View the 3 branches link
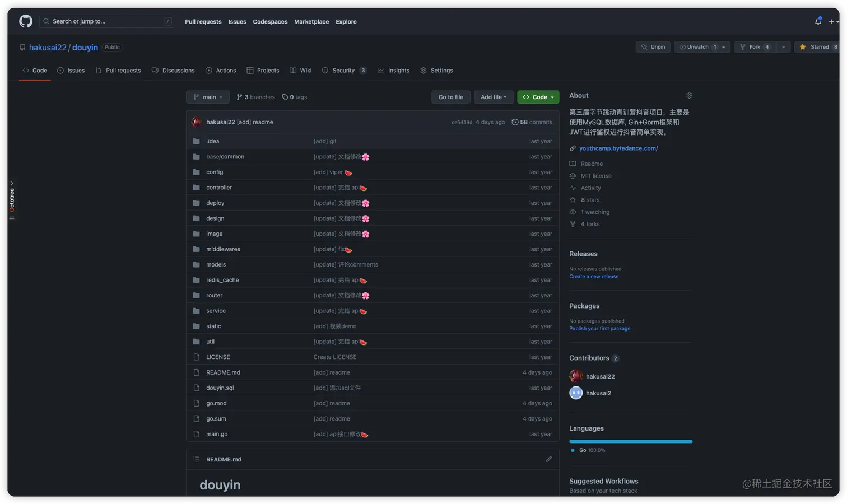 (256, 97)
